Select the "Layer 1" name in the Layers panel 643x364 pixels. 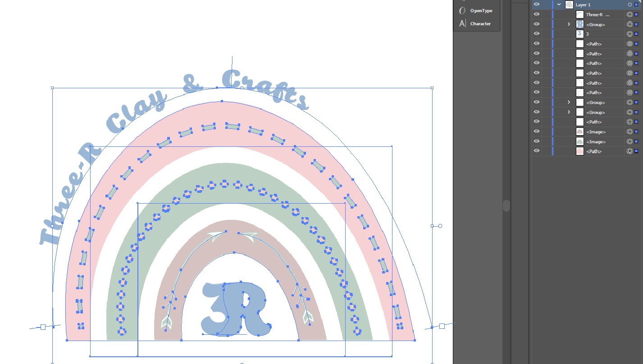583,5
